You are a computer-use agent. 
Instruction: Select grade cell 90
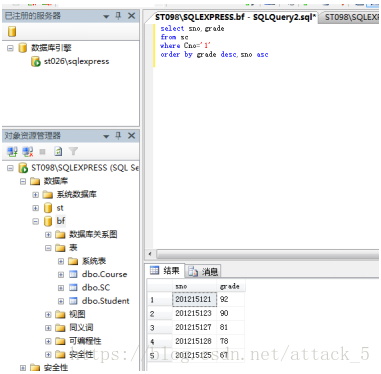click(231, 313)
